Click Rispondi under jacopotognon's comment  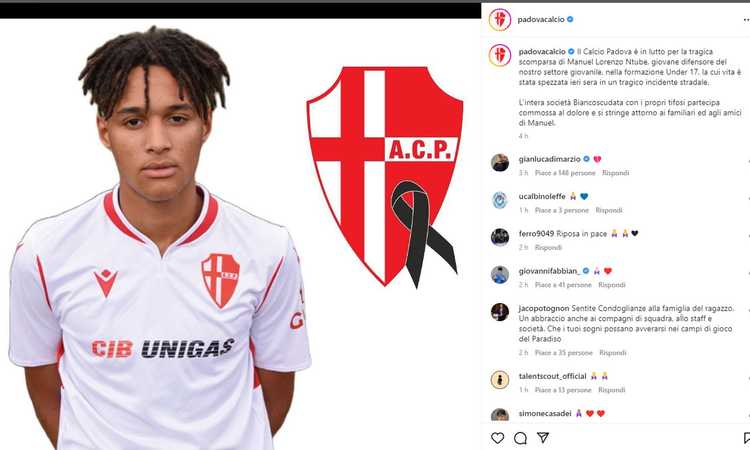pos(613,352)
